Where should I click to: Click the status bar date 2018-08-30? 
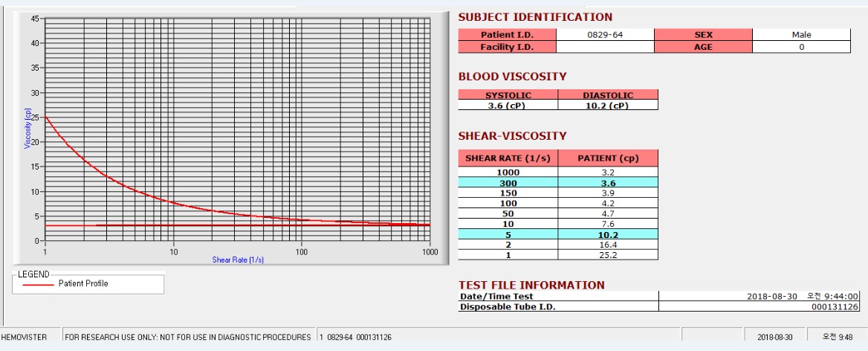click(774, 337)
